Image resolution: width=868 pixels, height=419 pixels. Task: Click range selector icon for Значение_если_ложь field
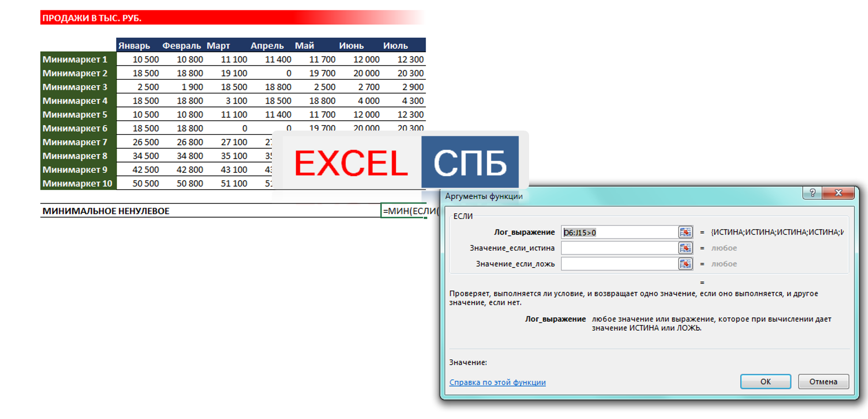pos(685,264)
